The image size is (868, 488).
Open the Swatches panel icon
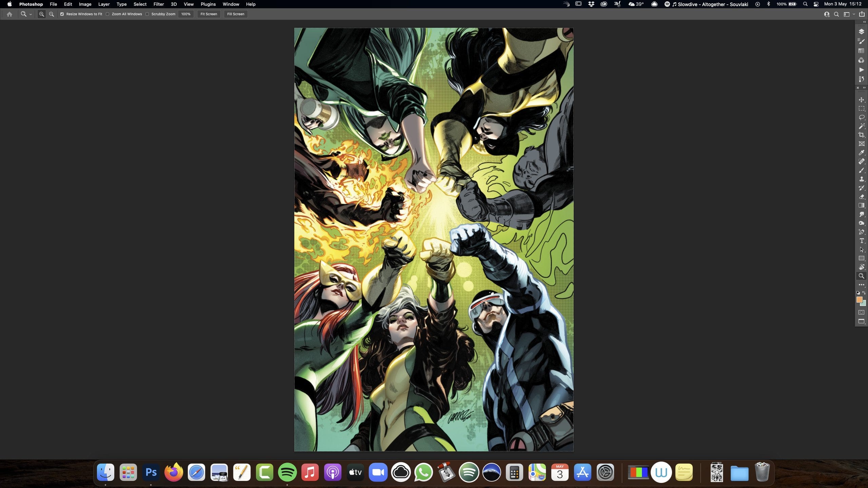pyautogui.click(x=861, y=50)
